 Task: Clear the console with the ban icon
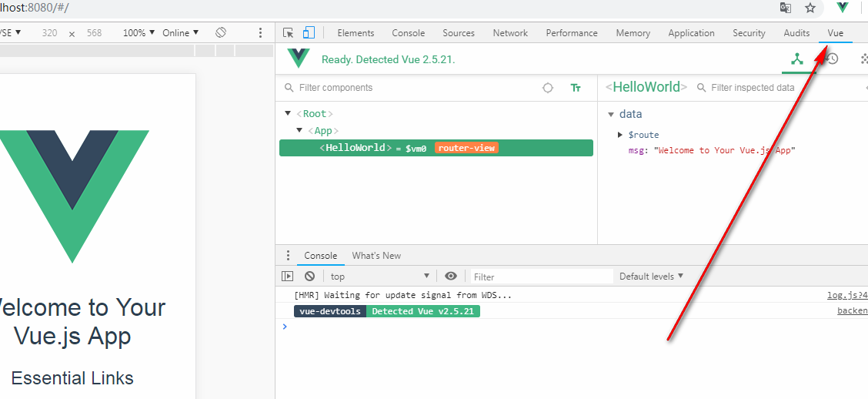(309, 276)
